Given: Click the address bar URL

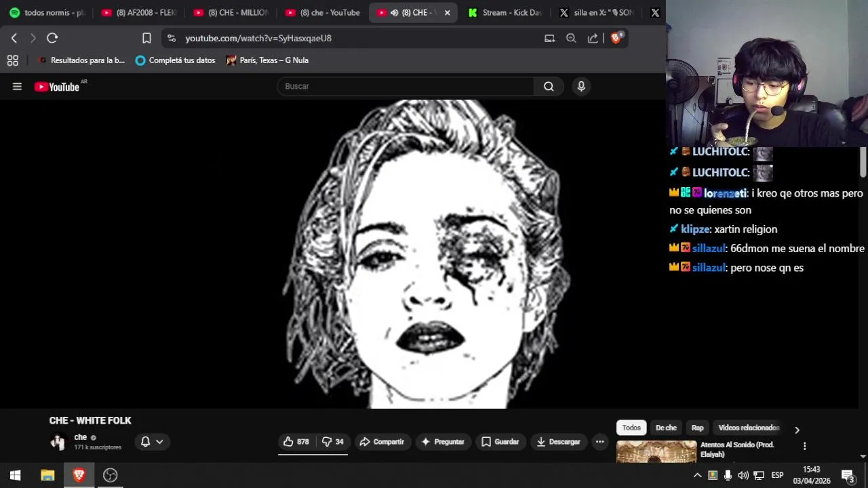Looking at the screenshot, I should (258, 38).
